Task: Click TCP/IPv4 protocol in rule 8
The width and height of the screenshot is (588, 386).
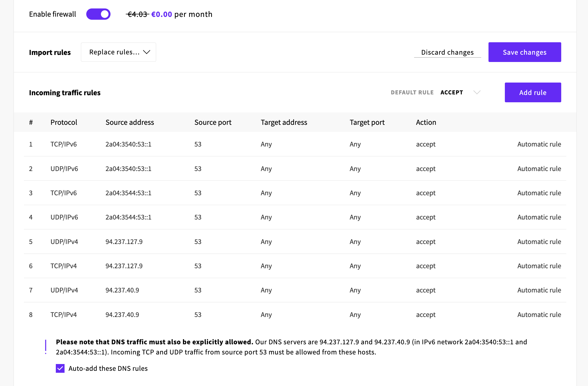Action: [x=63, y=315]
